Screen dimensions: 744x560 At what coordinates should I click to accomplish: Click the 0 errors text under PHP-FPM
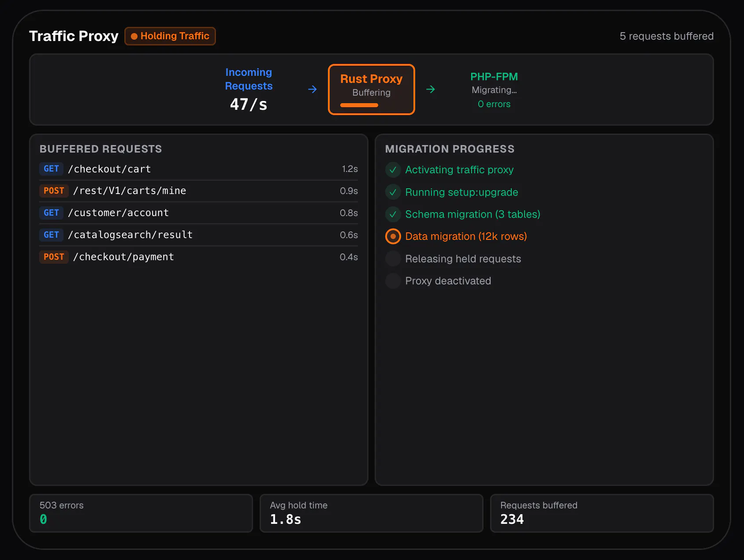coord(494,104)
